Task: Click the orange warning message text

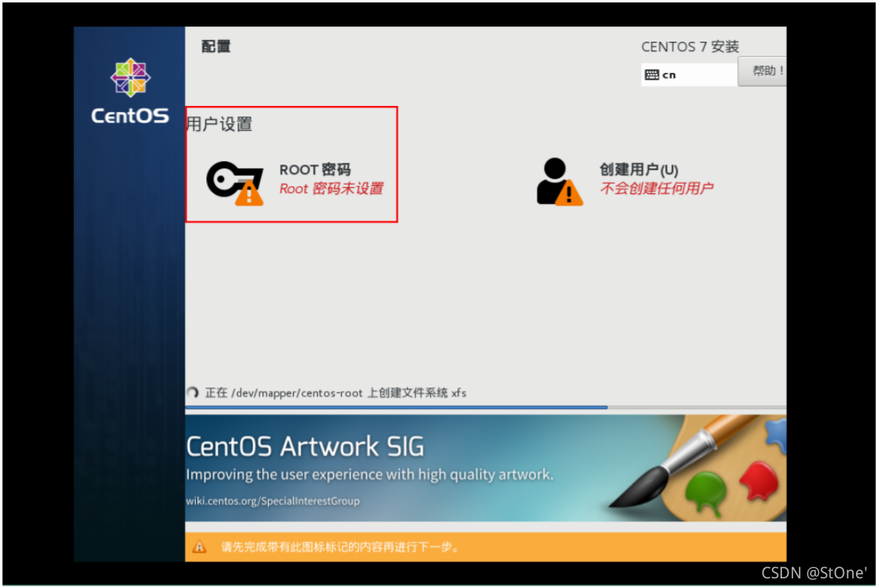Action: (x=340, y=546)
